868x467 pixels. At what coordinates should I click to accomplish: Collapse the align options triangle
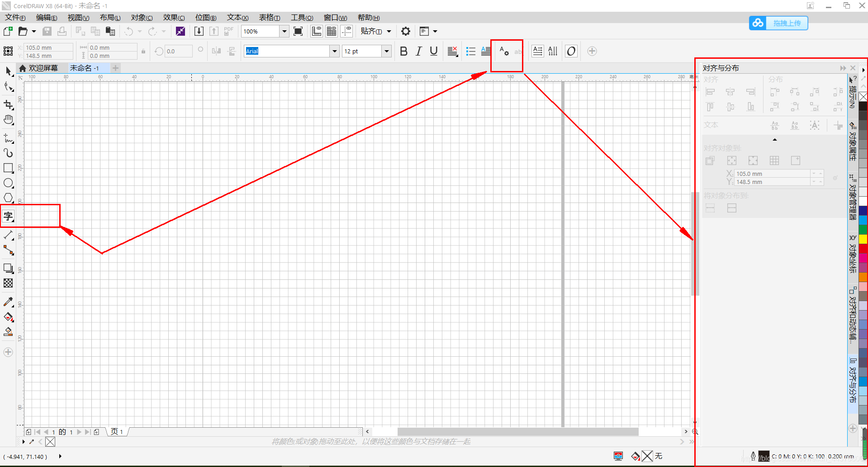pyautogui.click(x=775, y=140)
